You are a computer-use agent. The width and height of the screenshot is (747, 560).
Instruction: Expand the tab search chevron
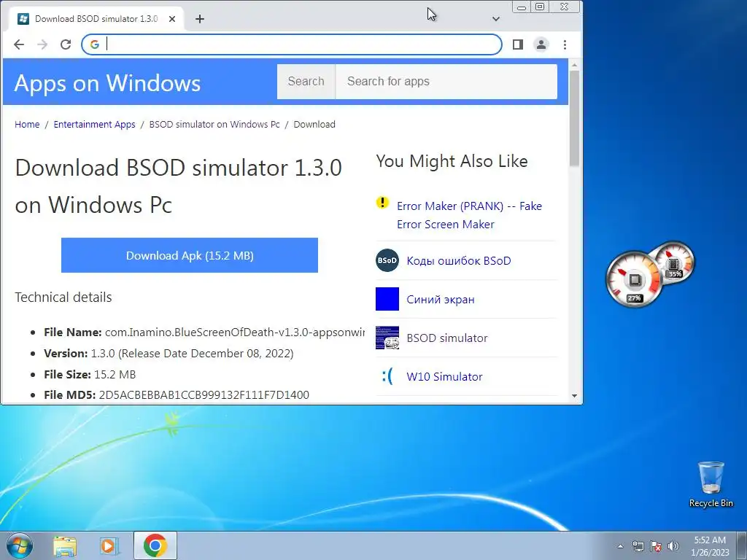click(496, 18)
